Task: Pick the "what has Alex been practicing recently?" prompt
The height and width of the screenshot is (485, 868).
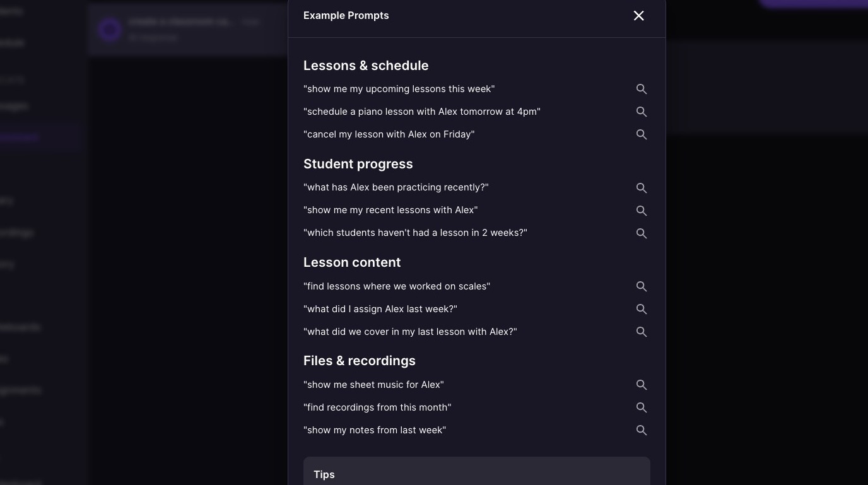Action: point(396,187)
